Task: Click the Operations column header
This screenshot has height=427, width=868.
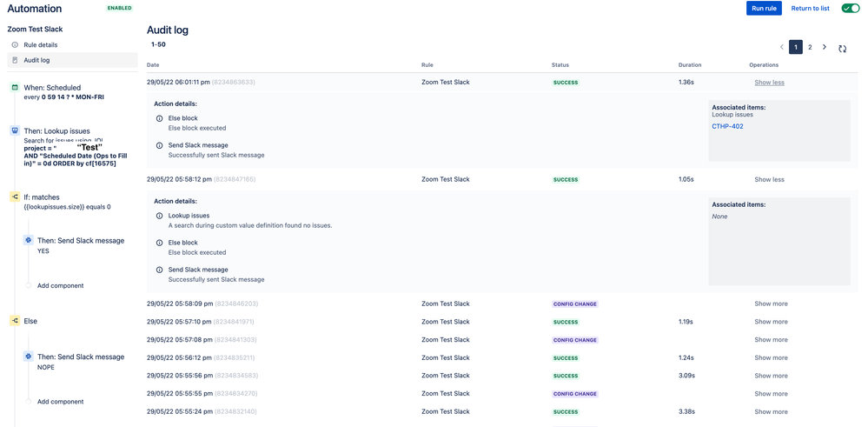Action: 764,65
